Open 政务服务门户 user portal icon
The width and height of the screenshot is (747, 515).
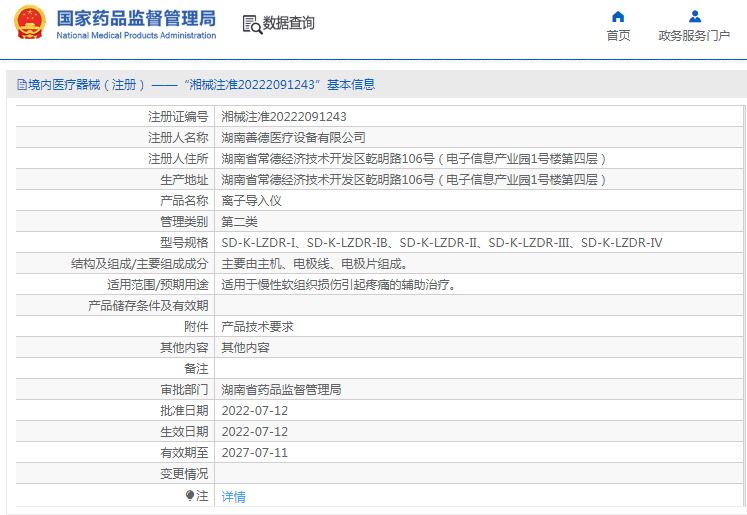[x=695, y=17]
